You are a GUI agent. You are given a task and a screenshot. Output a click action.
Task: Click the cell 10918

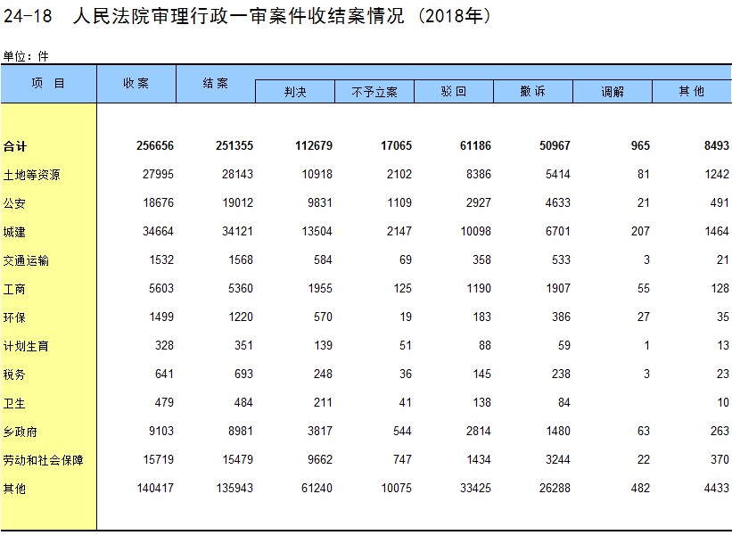click(x=317, y=174)
